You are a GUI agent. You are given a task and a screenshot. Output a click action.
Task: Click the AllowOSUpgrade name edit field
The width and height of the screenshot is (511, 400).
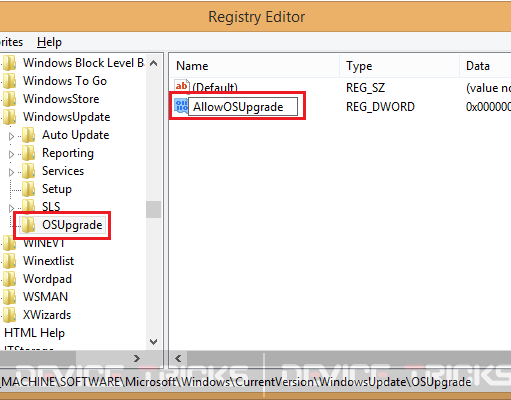(x=243, y=107)
